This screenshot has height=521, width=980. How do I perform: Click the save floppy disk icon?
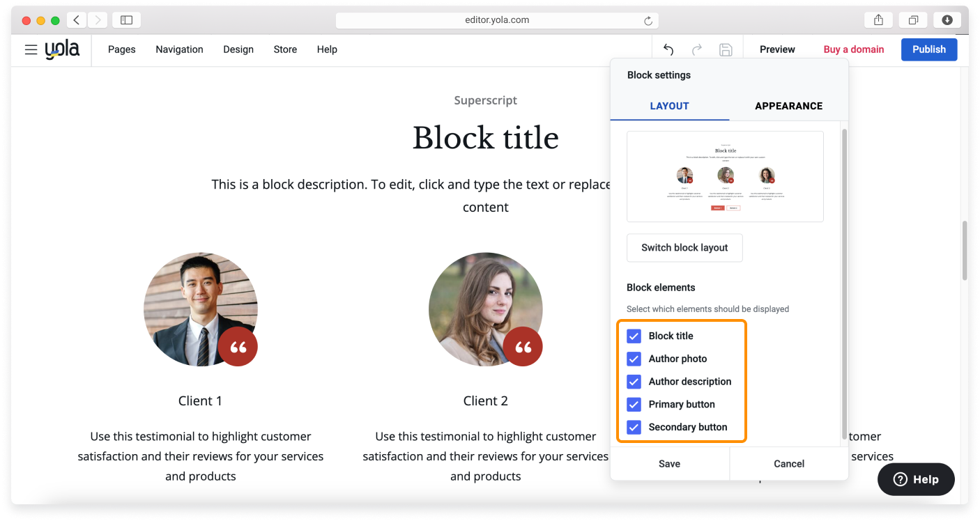pyautogui.click(x=726, y=49)
